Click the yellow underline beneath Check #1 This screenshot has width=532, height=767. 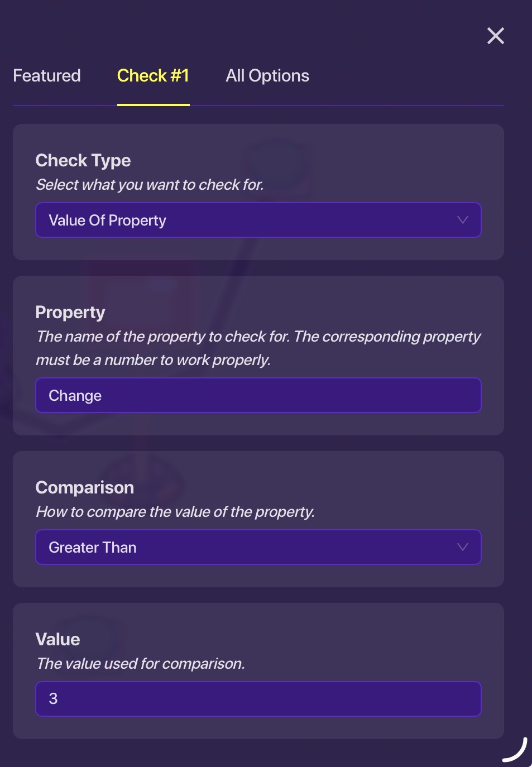[x=153, y=104]
